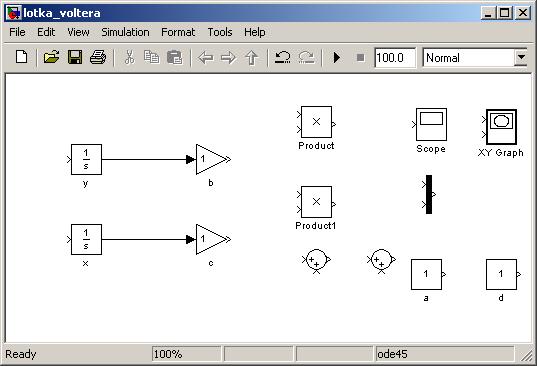Screen dimensions: 537x366
Task: Open the File menu
Action: point(17,32)
